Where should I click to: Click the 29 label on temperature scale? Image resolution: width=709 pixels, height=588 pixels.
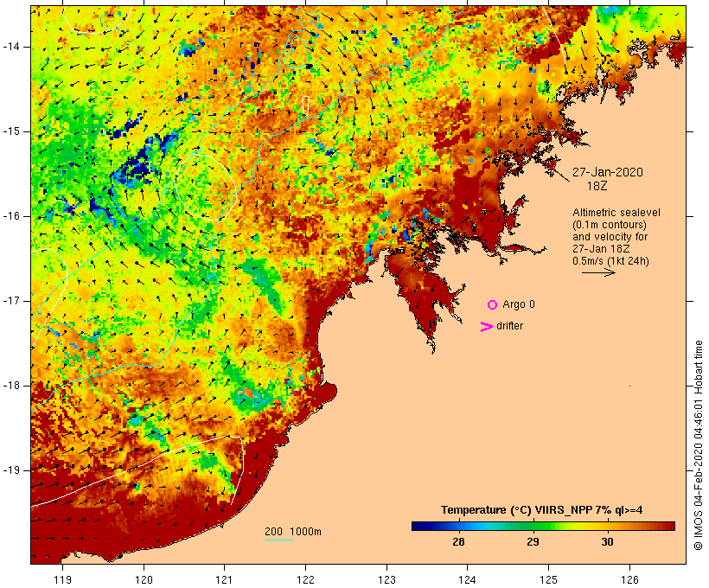click(533, 541)
